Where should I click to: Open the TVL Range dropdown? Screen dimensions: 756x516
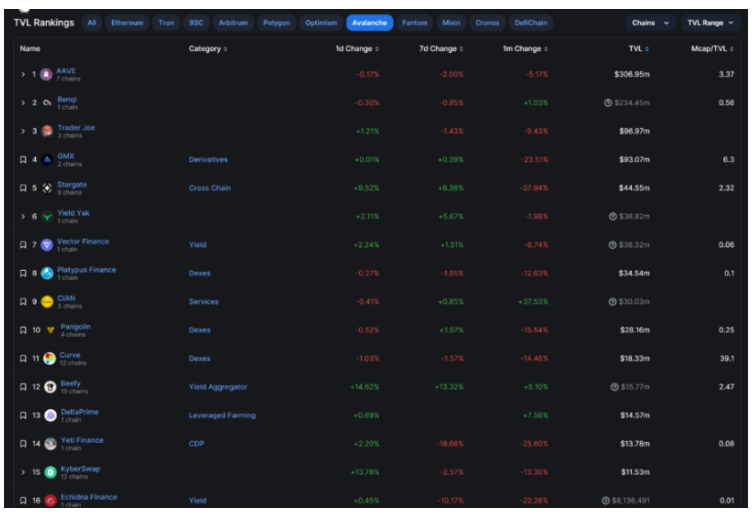click(x=710, y=23)
